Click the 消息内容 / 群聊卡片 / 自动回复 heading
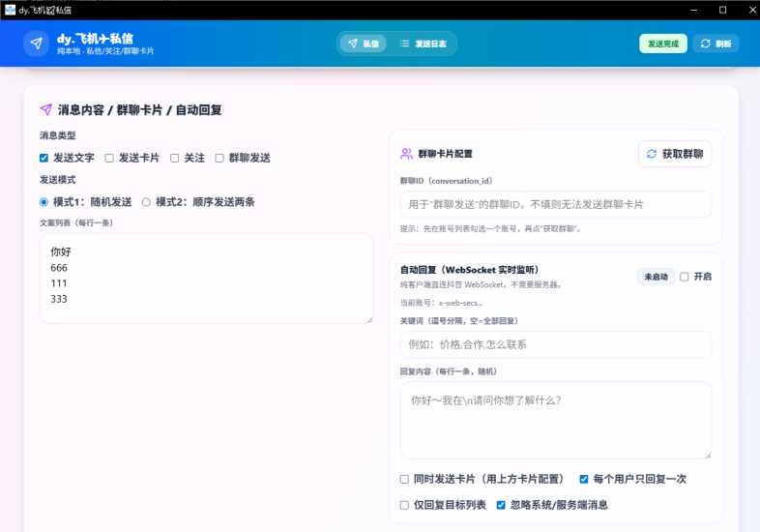The width and height of the screenshot is (760, 532). tap(139, 110)
